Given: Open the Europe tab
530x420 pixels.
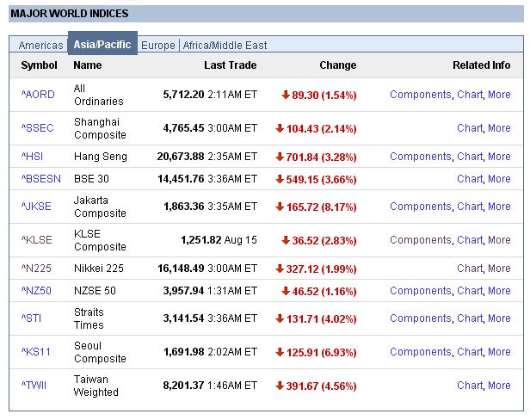Looking at the screenshot, I should [x=157, y=46].
